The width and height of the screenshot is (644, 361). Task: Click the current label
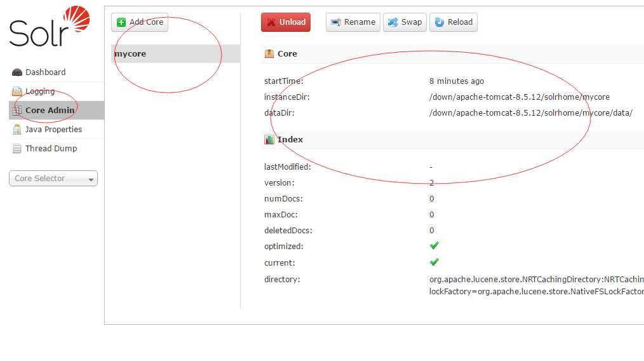(x=279, y=263)
